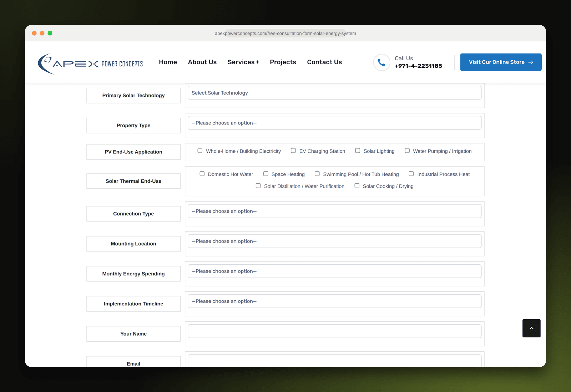Open the Monthly Energy Spending dropdown
The width and height of the screenshot is (571, 392).
click(334, 271)
